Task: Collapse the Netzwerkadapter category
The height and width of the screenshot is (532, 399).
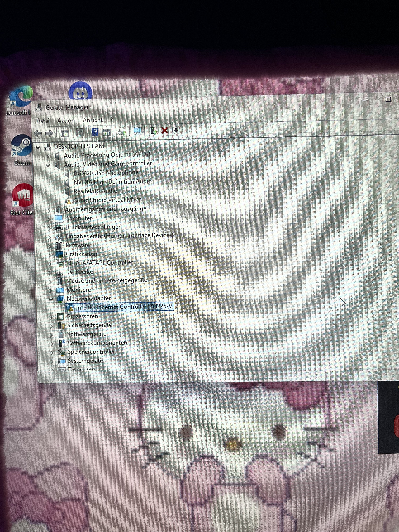Action: 51,299
